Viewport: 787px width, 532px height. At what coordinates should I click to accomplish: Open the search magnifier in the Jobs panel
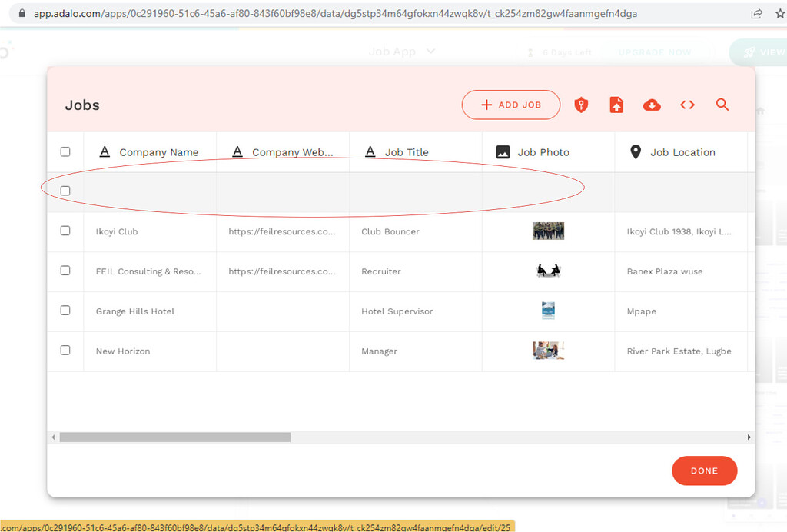(722, 104)
